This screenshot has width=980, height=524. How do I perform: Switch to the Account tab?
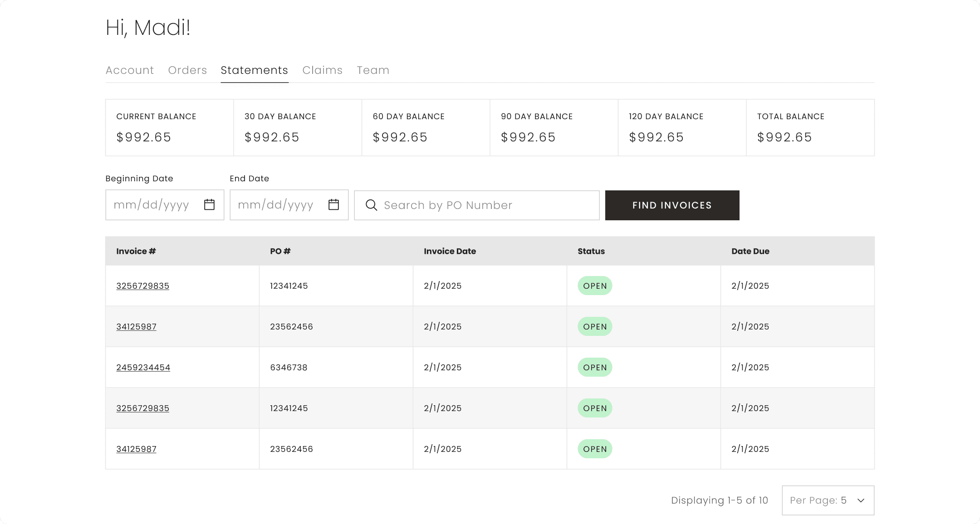coord(129,70)
